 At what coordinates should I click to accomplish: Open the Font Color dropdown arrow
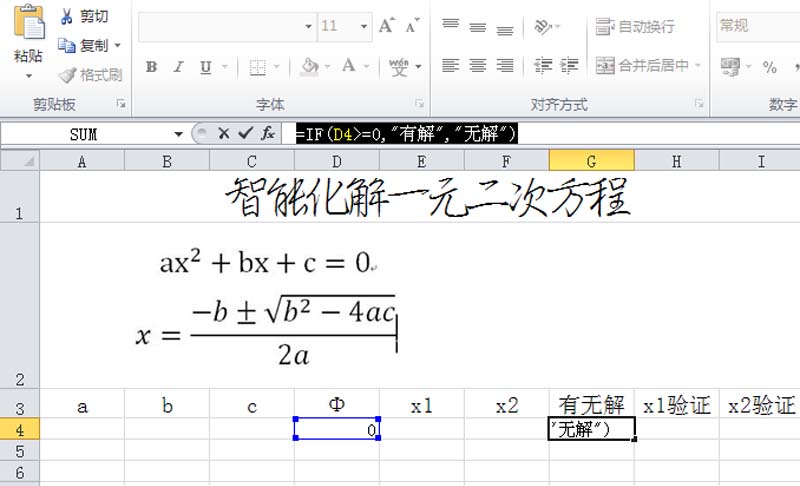tap(366, 67)
